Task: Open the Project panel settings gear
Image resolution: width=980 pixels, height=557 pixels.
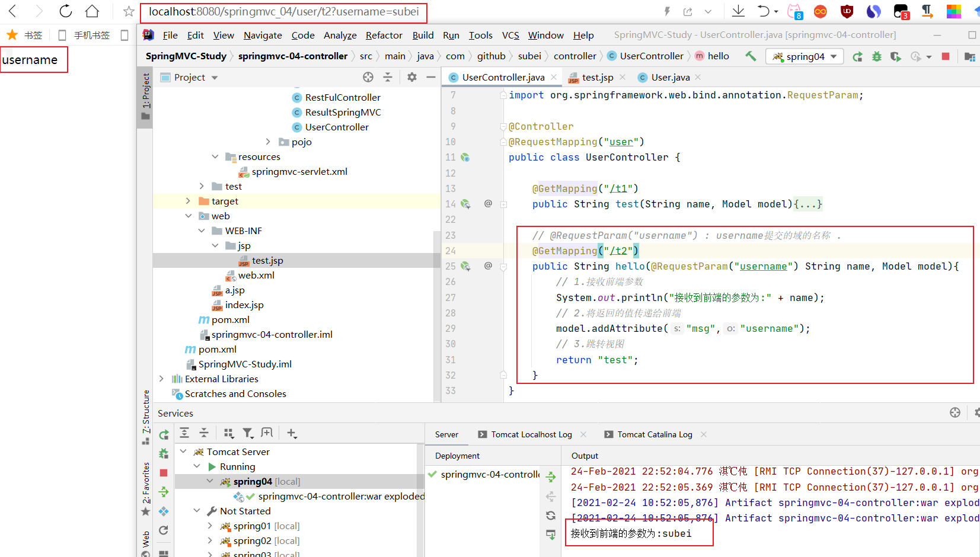Action: (412, 77)
